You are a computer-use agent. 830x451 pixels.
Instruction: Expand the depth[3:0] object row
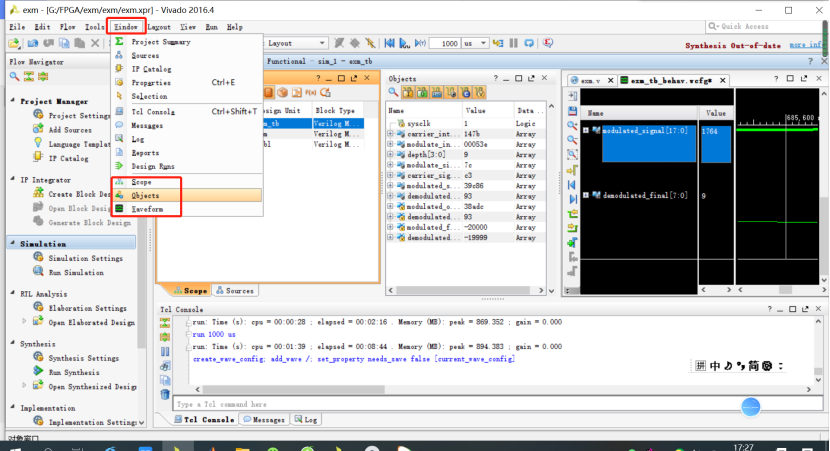click(x=390, y=154)
